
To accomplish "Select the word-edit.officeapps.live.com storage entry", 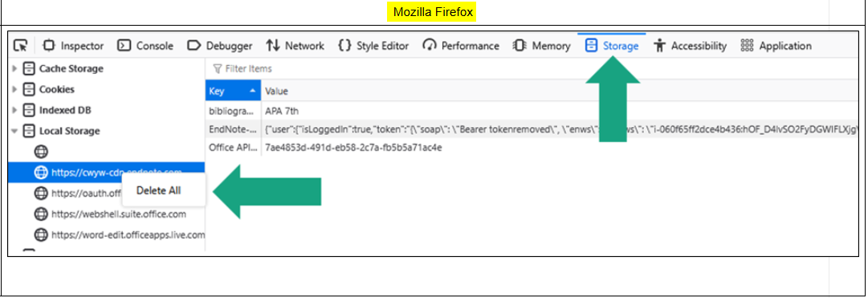I will 120,235.
